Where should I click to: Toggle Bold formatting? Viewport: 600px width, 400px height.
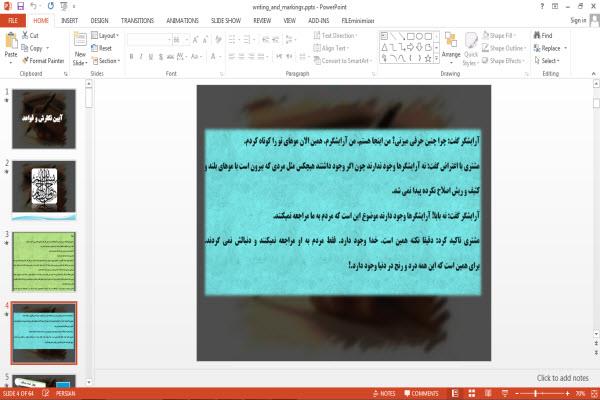131,57
